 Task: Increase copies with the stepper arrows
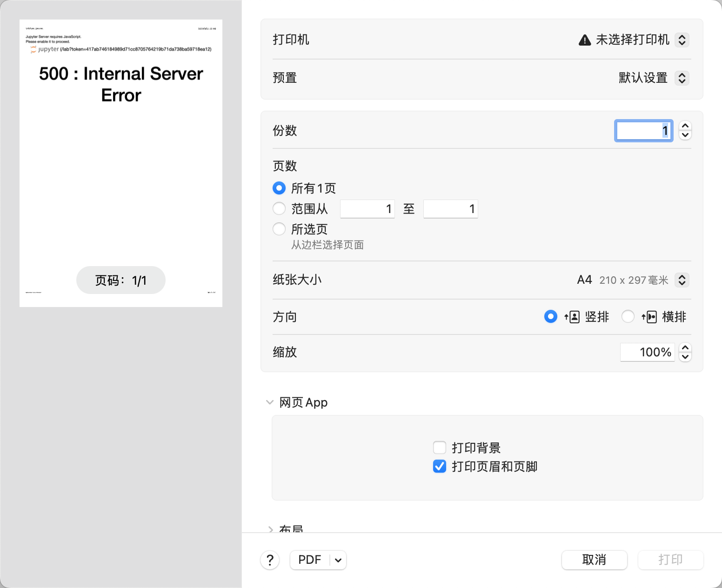pyautogui.click(x=685, y=126)
